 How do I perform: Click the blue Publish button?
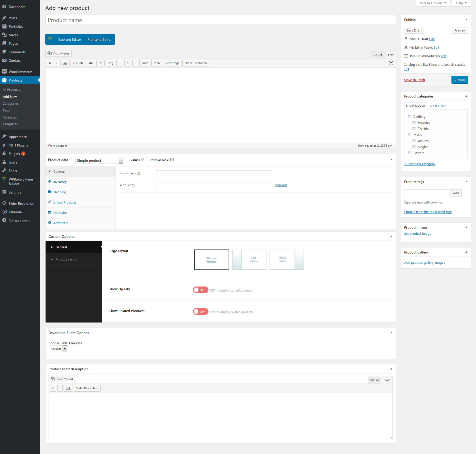pyautogui.click(x=459, y=80)
